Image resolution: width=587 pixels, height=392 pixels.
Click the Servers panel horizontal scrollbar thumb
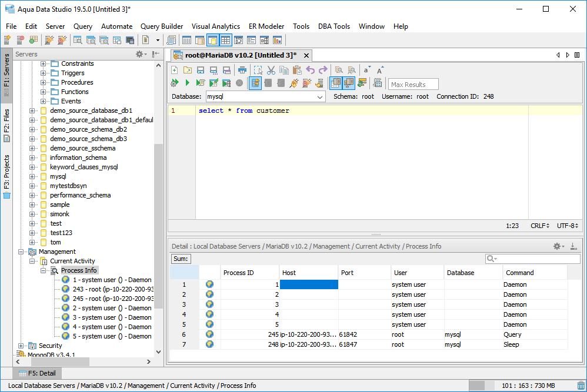pos(60,361)
